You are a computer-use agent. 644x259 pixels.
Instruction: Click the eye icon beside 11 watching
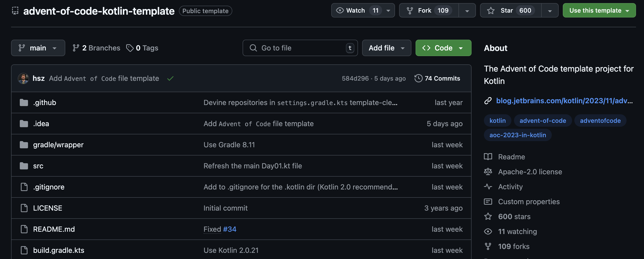[488, 231]
